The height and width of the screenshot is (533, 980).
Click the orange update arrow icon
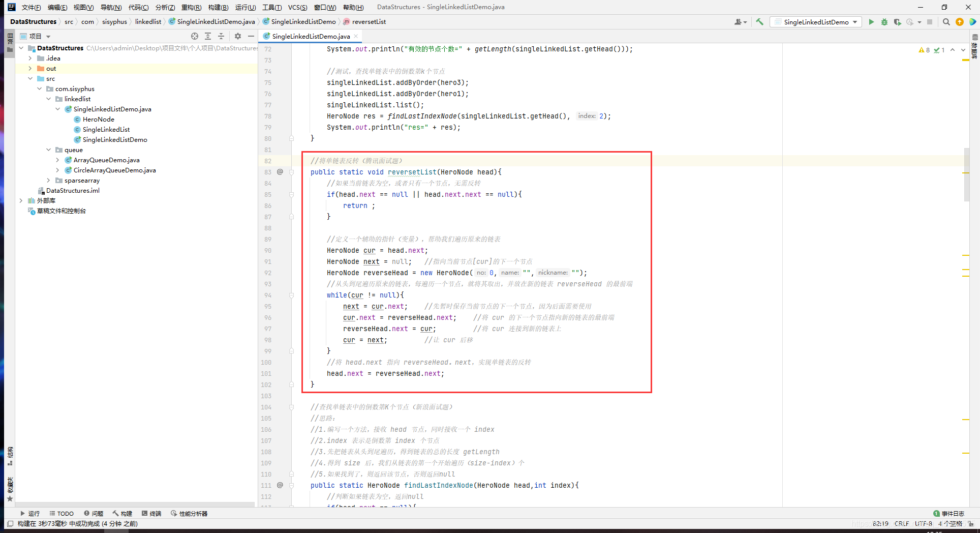coord(960,22)
